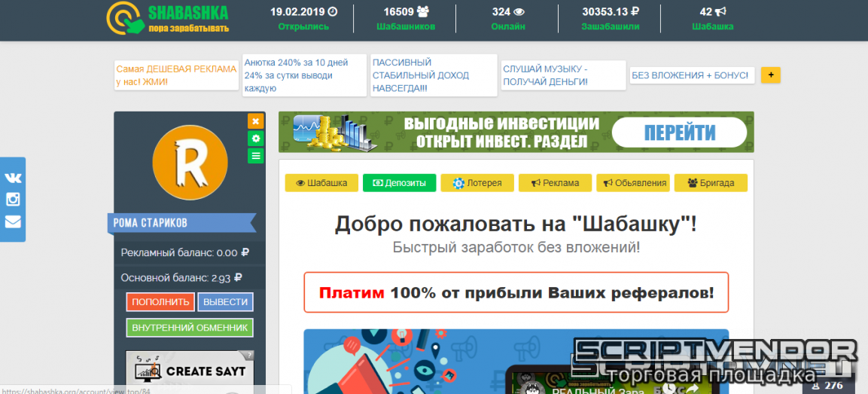The image size is (868, 394).
Task: Go to the Бригада tab
Action: (x=710, y=183)
